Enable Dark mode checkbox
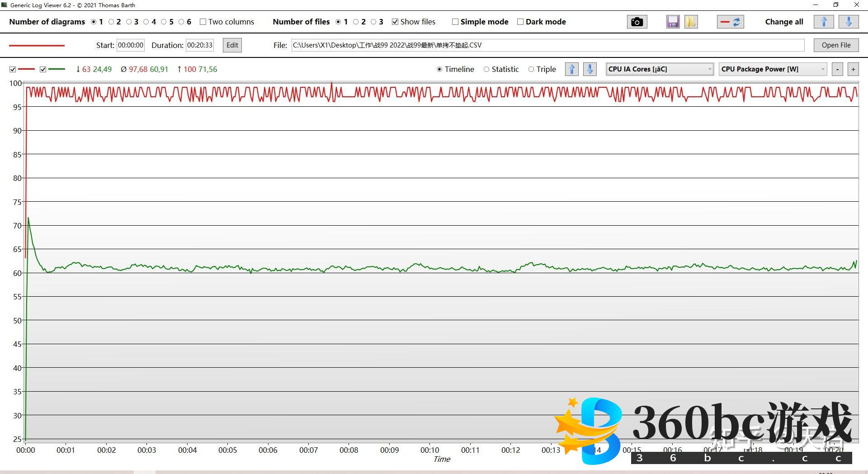This screenshot has width=868, height=474. click(520, 22)
